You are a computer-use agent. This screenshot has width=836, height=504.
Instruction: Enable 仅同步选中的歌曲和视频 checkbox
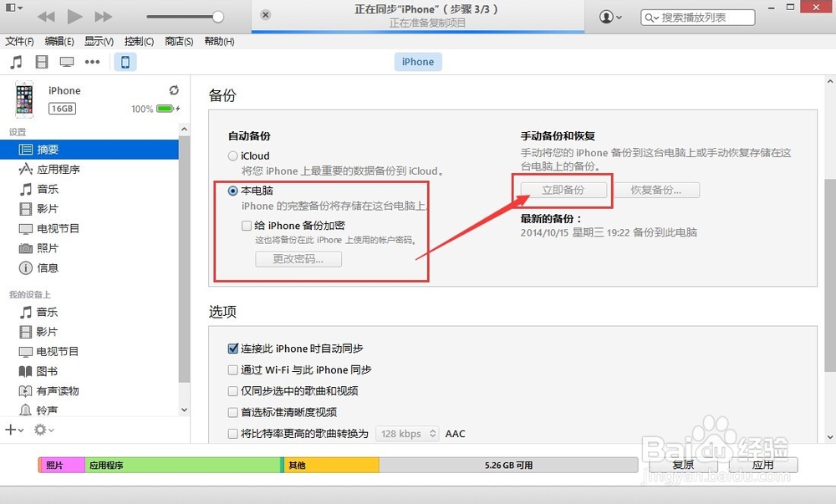coord(233,391)
